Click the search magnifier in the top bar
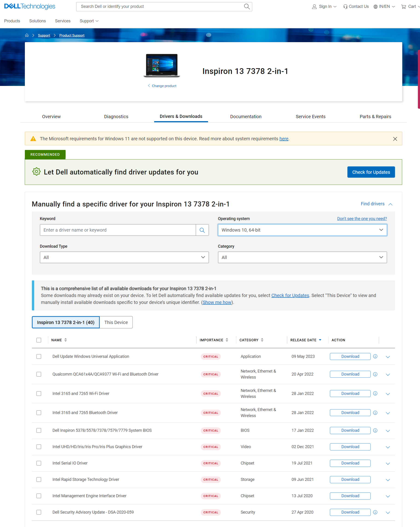The width and height of the screenshot is (420, 527). pos(247,6)
